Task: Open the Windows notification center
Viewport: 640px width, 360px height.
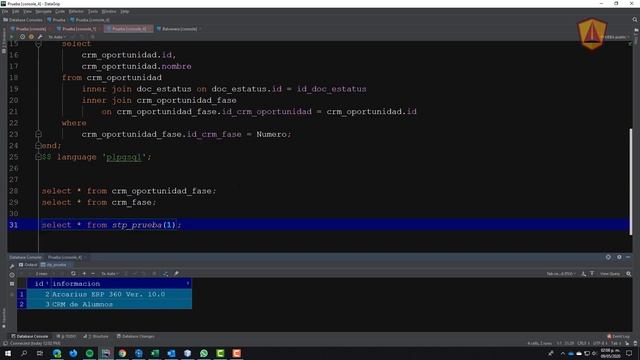Action: pos(629,353)
